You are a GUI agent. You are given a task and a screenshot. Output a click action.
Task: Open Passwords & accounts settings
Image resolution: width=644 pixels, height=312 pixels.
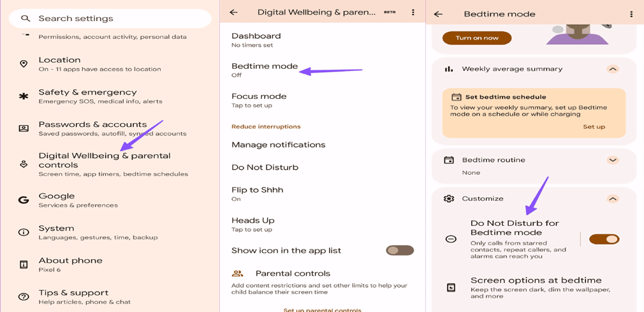pyautogui.click(x=110, y=128)
